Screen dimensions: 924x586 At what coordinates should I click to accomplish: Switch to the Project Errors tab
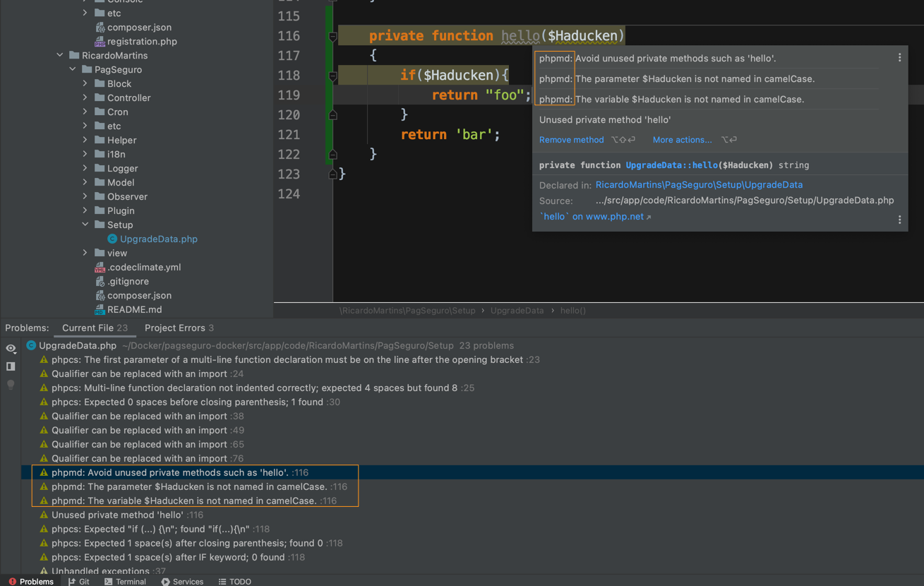pos(179,328)
